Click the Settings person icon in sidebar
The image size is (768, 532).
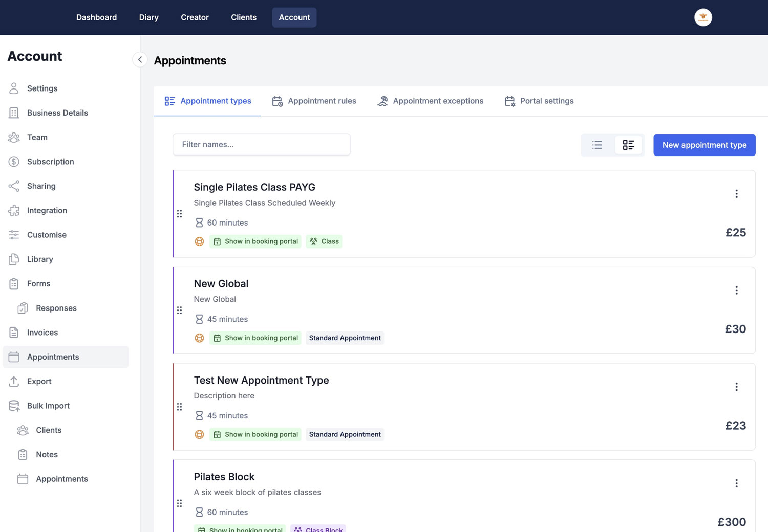click(14, 88)
